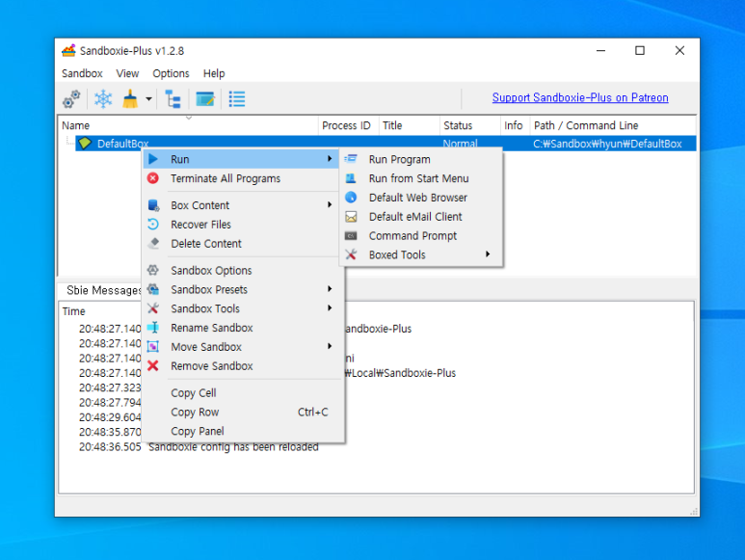Expand the Boxed Tools submenu arrow
Viewport: 745px width, 560px height.
[488, 254]
